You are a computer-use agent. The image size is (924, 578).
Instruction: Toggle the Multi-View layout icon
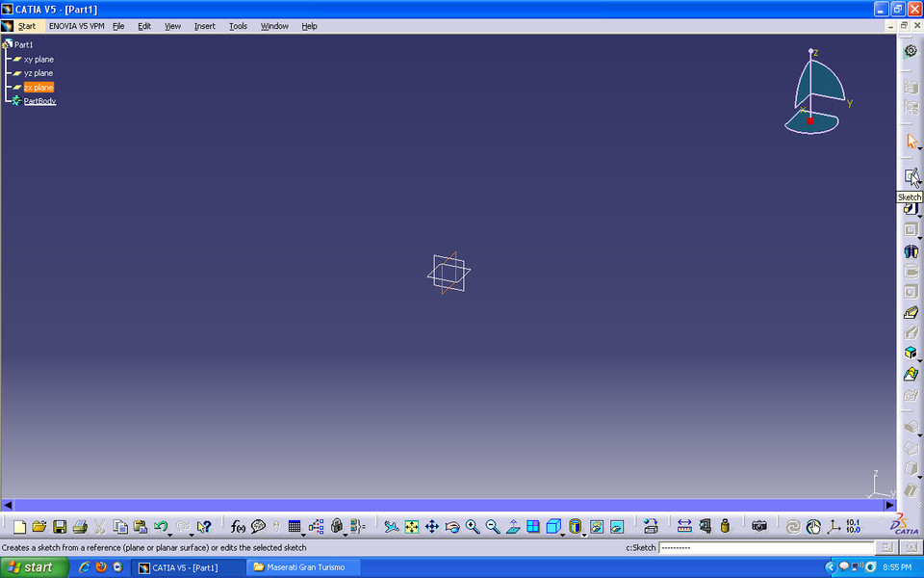tap(533, 527)
